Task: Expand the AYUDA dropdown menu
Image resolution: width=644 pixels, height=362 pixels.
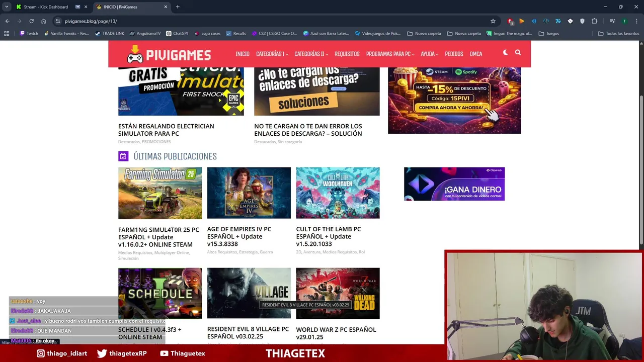Action: 429,54
